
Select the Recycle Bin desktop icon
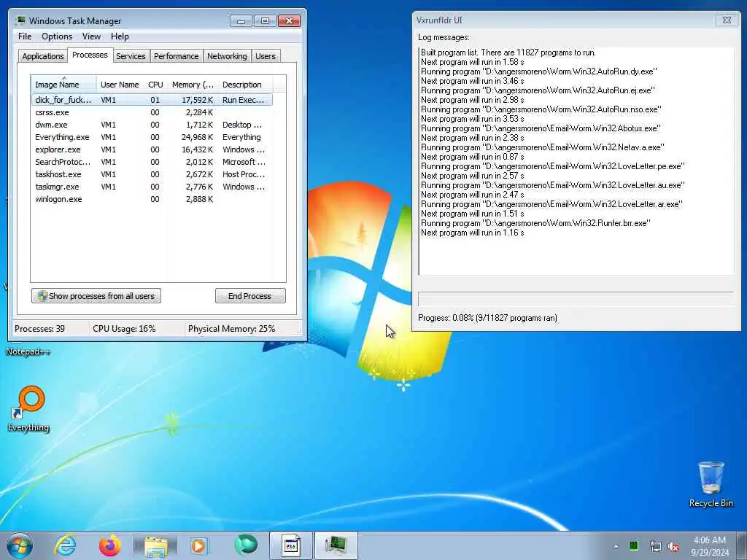pos(711,484)
